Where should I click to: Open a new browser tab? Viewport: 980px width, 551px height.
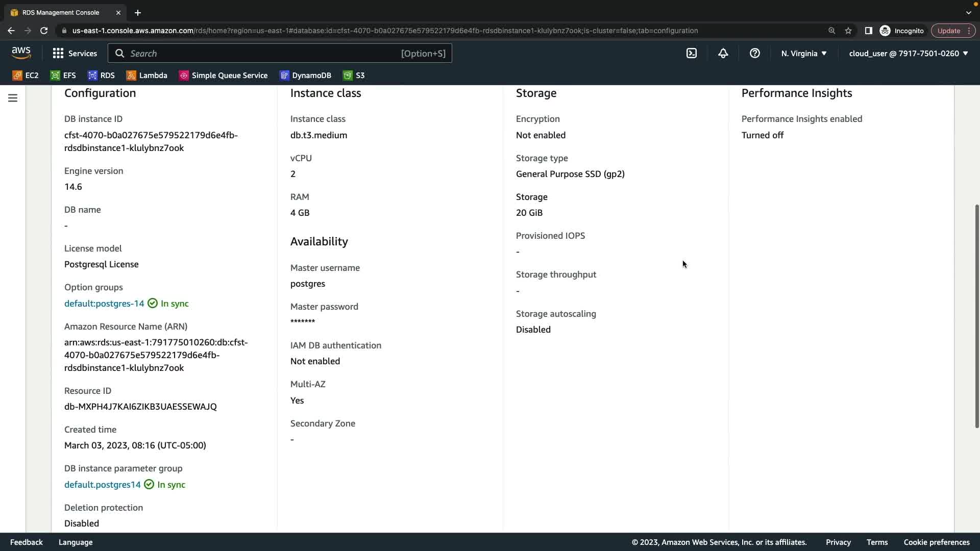click(x=137, y=13)
